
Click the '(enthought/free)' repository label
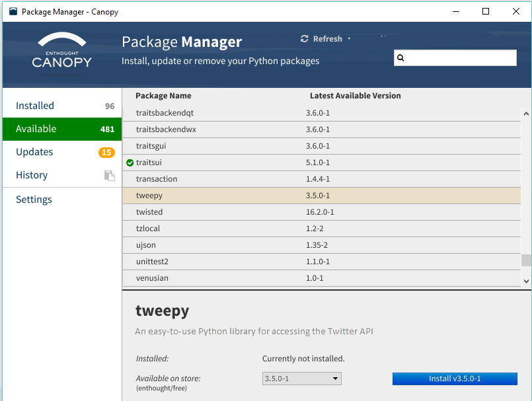point(161,388)
